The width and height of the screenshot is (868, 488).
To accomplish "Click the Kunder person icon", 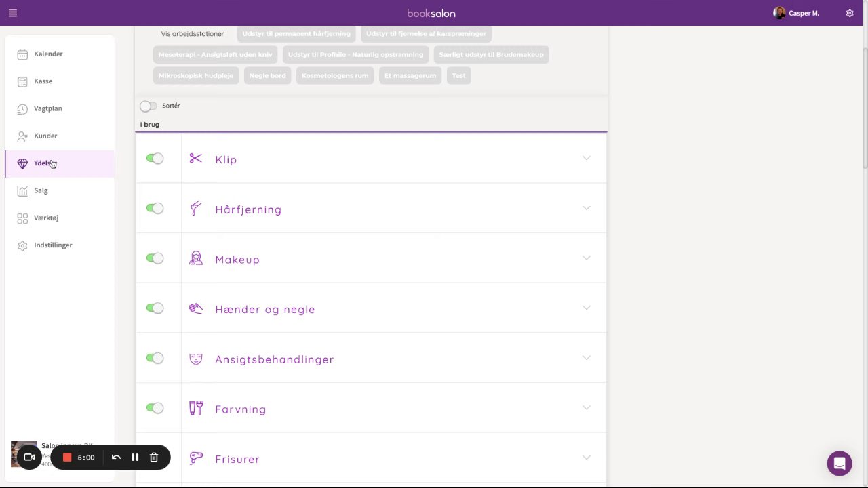I will pos(22,136).
